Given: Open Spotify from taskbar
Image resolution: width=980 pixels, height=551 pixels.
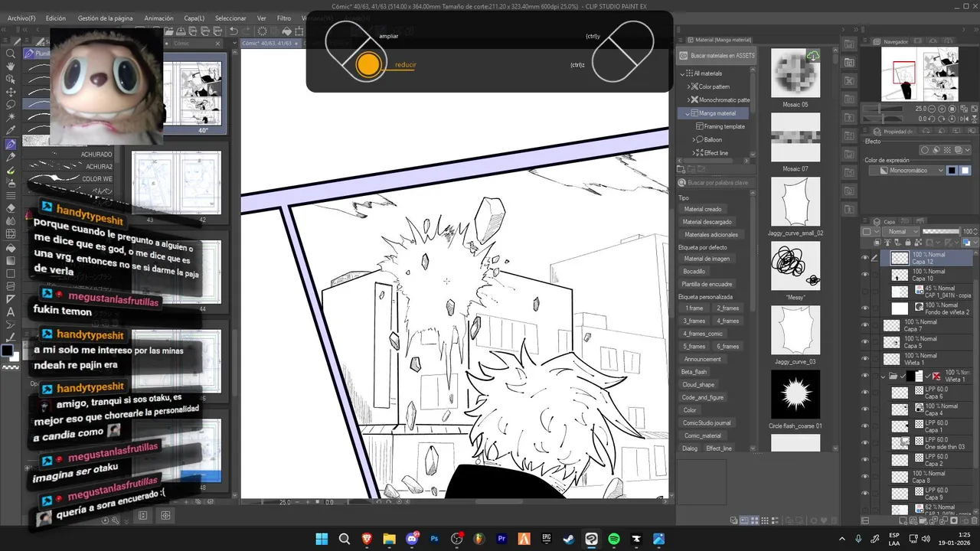Looking at the screenshot, I should (614, 539).
